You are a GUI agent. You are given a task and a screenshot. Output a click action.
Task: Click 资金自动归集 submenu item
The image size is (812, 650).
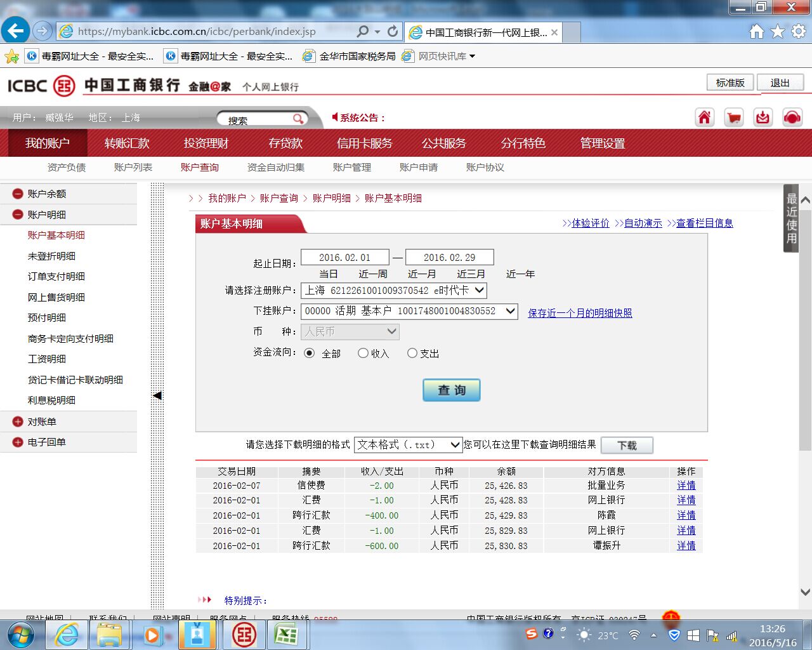click(x=276, y=168)
